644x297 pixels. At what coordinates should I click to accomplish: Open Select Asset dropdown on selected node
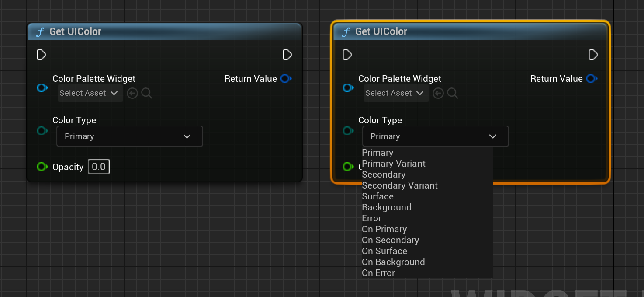396,93
